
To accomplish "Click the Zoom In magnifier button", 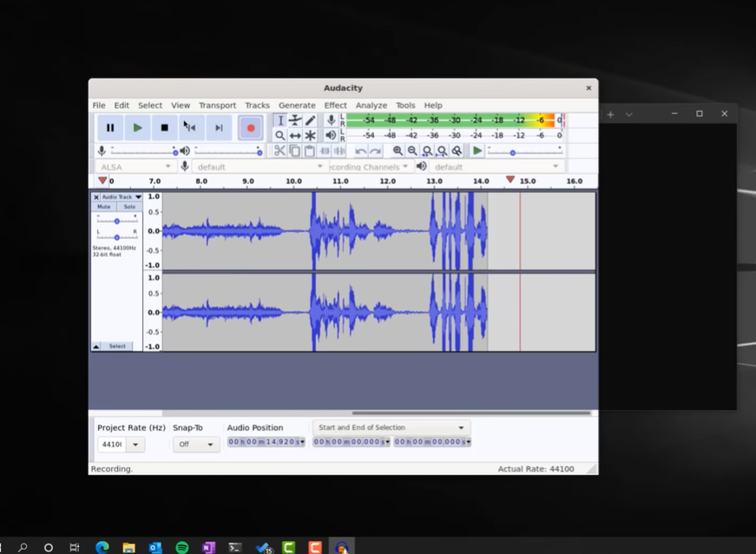I will [398, 151].
